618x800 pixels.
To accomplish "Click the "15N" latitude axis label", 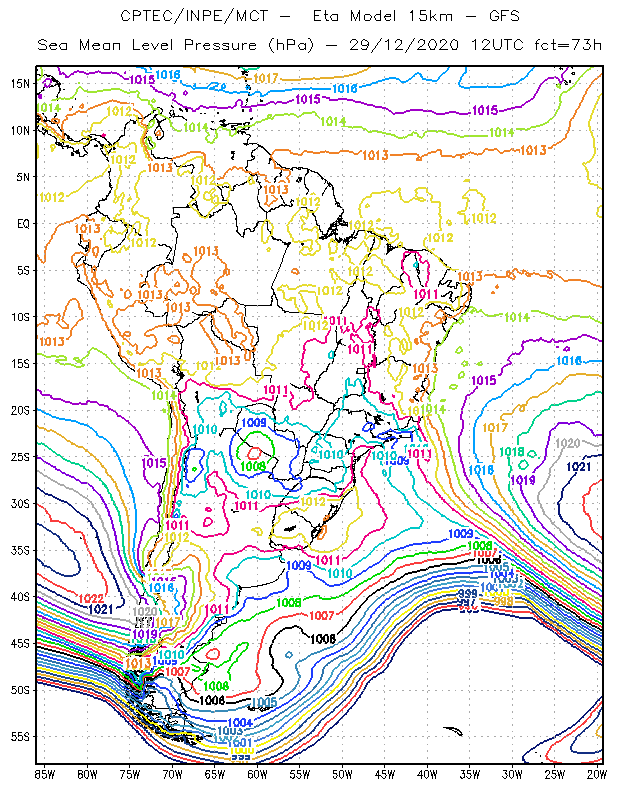I will click(x=20, y=83).
